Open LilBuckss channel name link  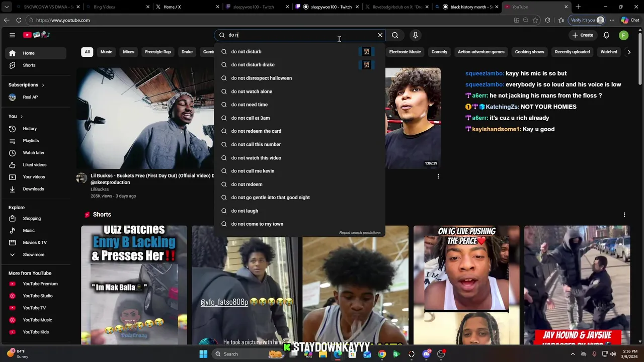click(x=100, y=190)
